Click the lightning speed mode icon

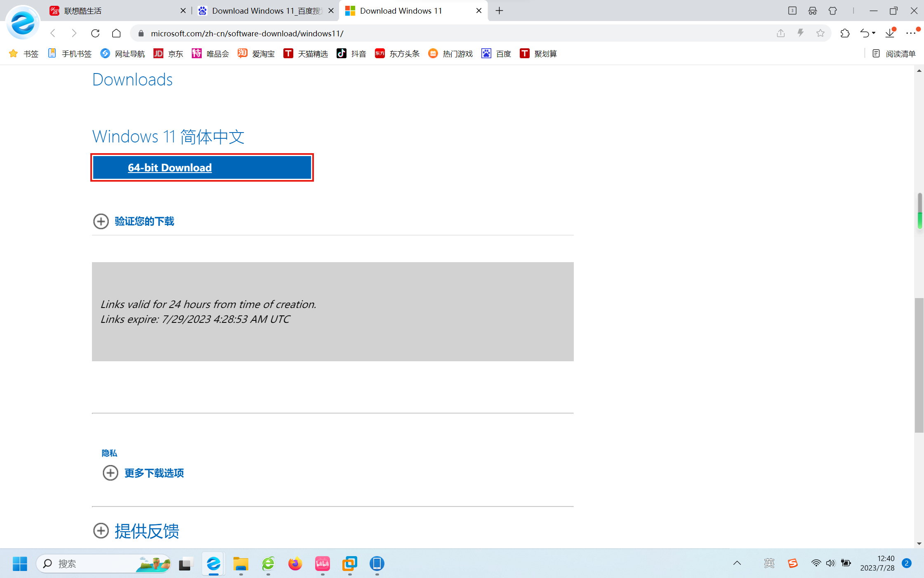[x=800, y=33]
